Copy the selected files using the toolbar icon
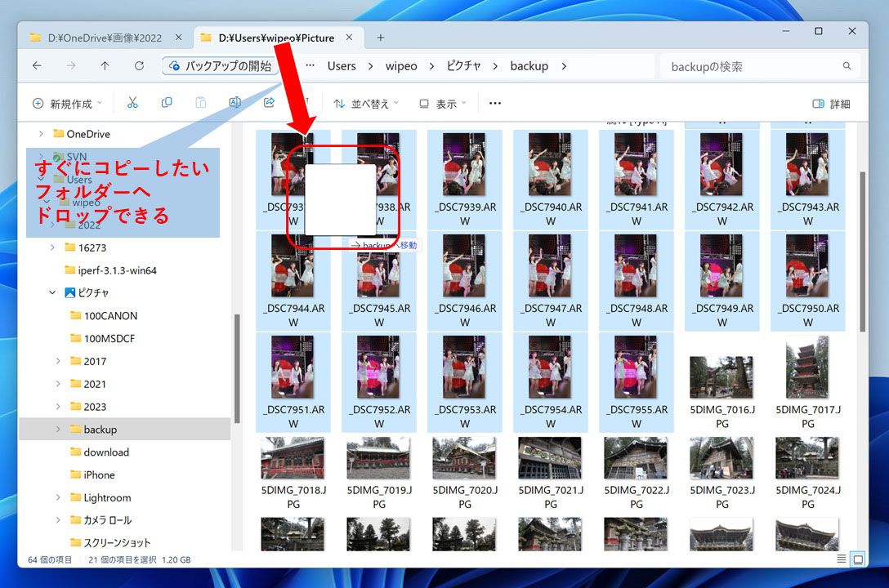Viewport: 889px width, 588px height. [x=167, y=103]
